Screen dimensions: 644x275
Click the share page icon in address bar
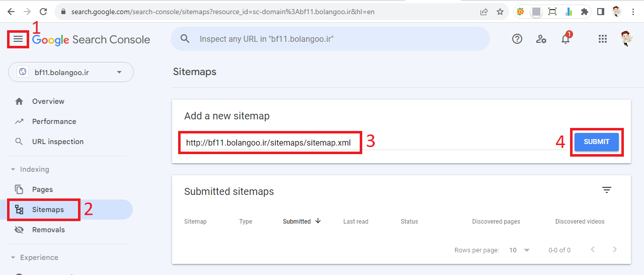(484, 11)
